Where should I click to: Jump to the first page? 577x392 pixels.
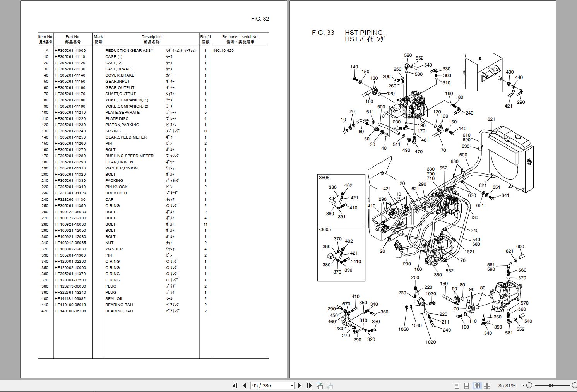tap(235, 385)
